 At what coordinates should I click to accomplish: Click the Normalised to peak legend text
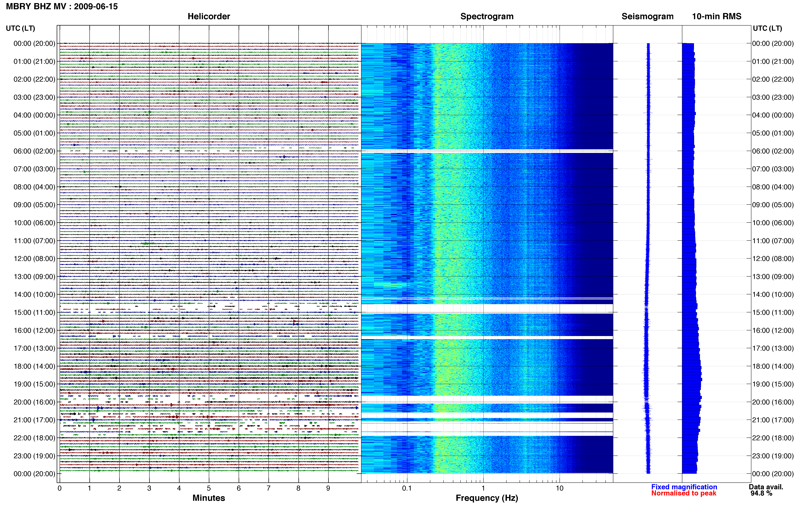point(684,493)
